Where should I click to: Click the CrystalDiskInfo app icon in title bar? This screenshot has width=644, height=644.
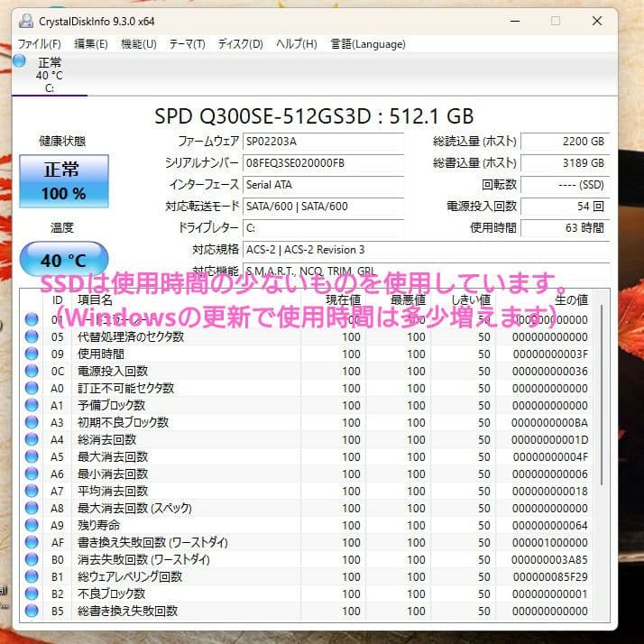point(26,21)
